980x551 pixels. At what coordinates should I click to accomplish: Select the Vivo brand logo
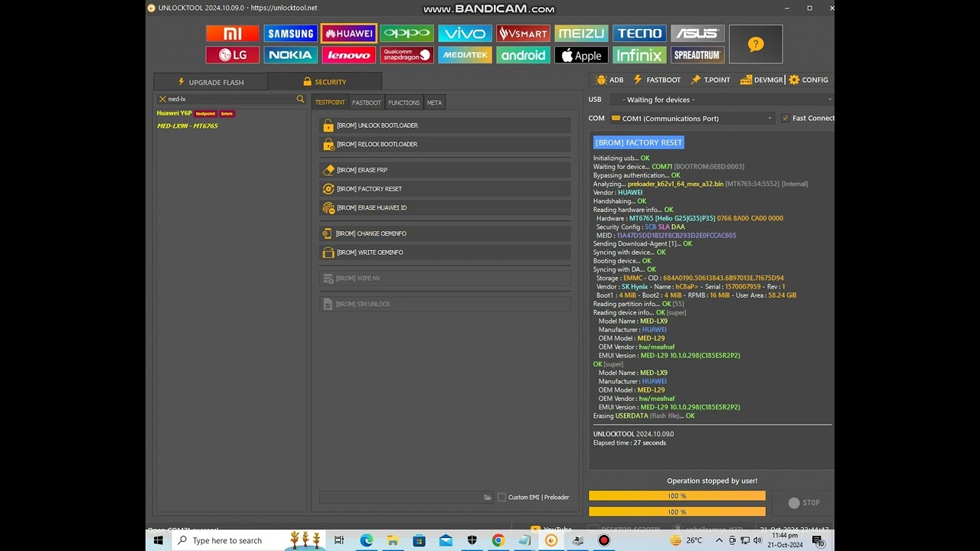[x=465, y=34]
